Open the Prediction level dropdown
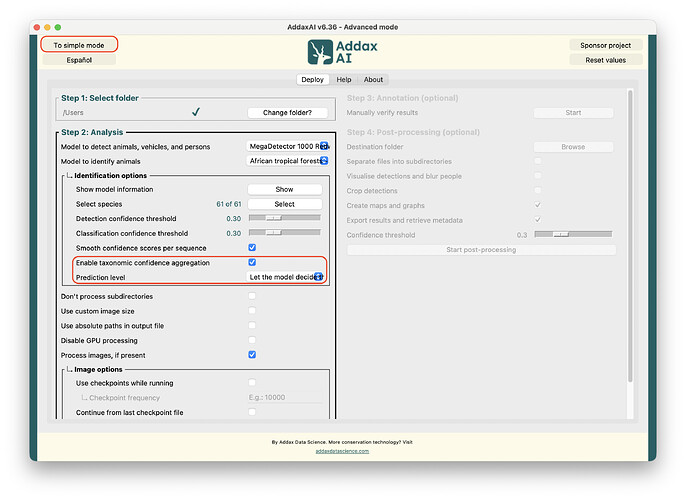 click(x=286, y=277)
